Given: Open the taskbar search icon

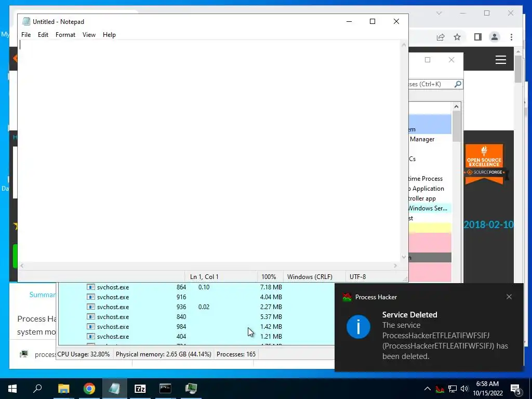Looking at the screenshot, I should coord(37,388).
